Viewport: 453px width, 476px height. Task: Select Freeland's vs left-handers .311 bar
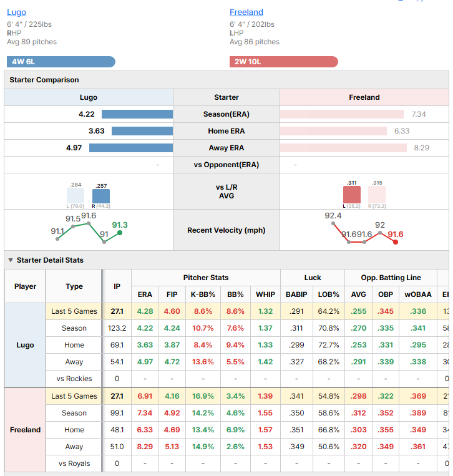tap(352, 195)
